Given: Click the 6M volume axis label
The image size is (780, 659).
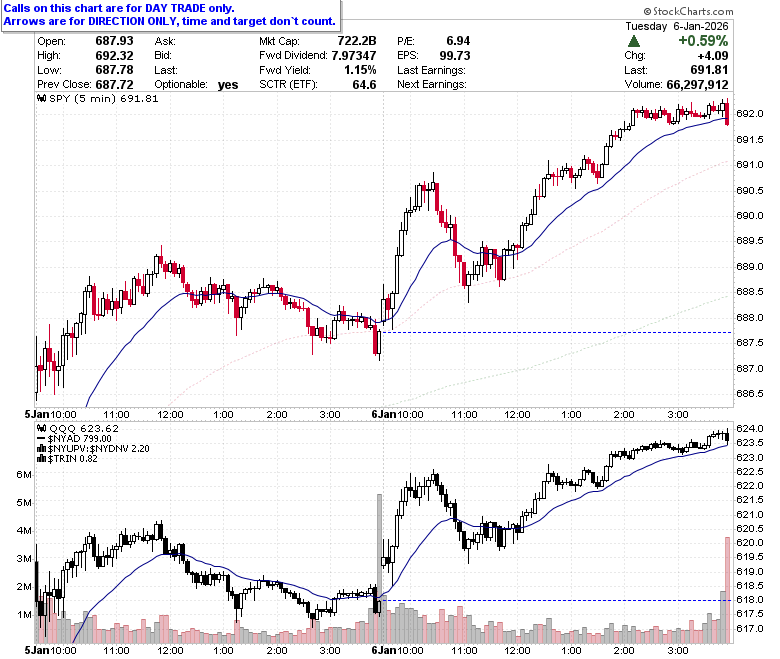Looking at the screenshot, I should pos(24,474).
